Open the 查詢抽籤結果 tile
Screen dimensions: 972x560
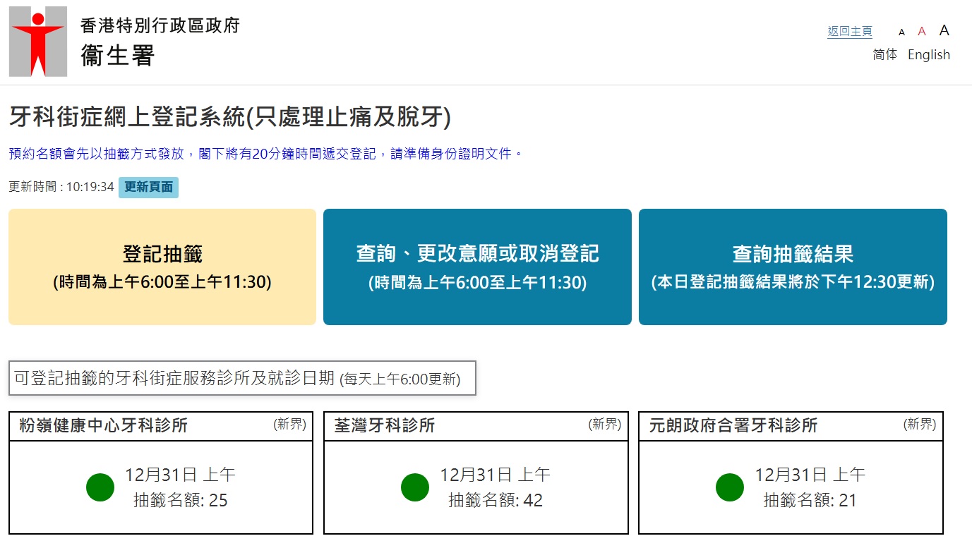(x=793, y=267)
